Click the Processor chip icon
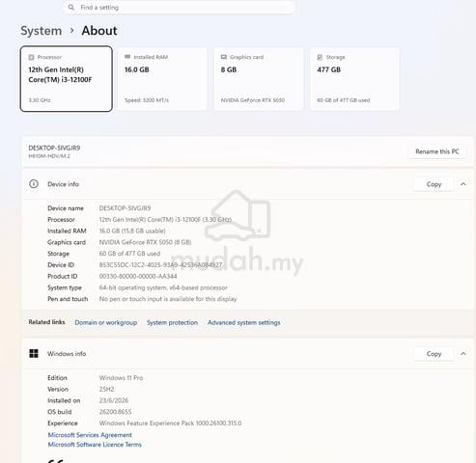 [31, 57]
